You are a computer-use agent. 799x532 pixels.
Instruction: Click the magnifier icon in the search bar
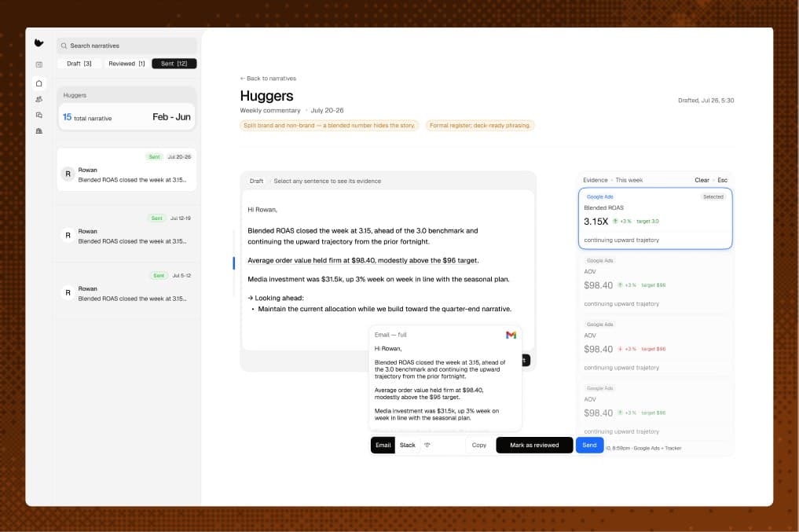pyautogui.click(x=64, y=46)
